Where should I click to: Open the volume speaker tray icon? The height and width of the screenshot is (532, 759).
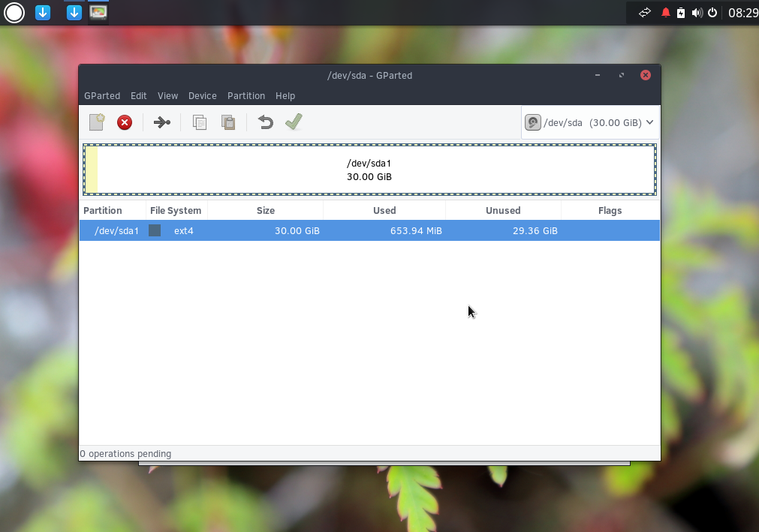[697, 13]
